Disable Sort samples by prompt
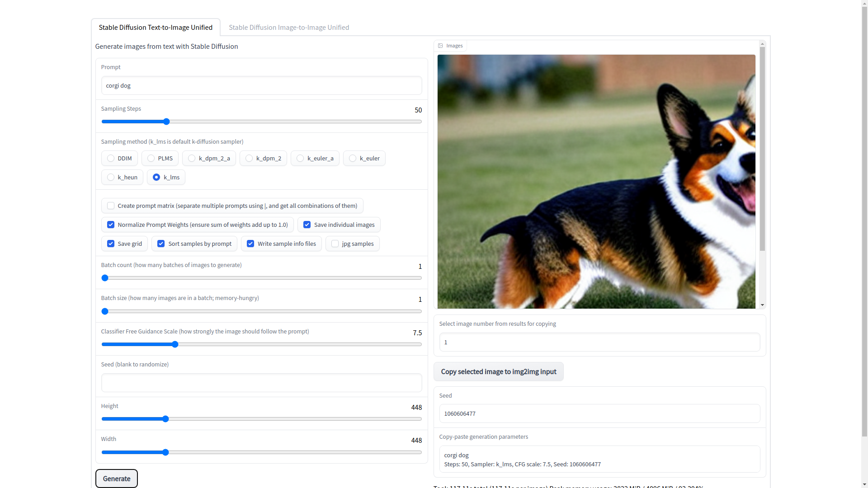 pyautogui.click(x=161, y=244)
